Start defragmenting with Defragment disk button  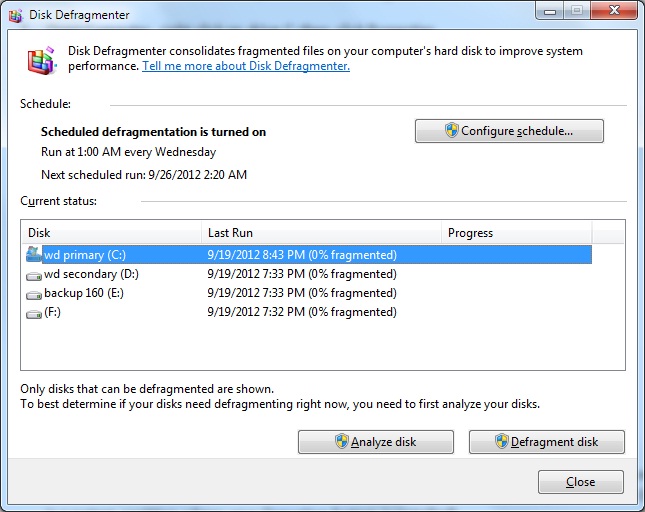[x=547, y=442]
